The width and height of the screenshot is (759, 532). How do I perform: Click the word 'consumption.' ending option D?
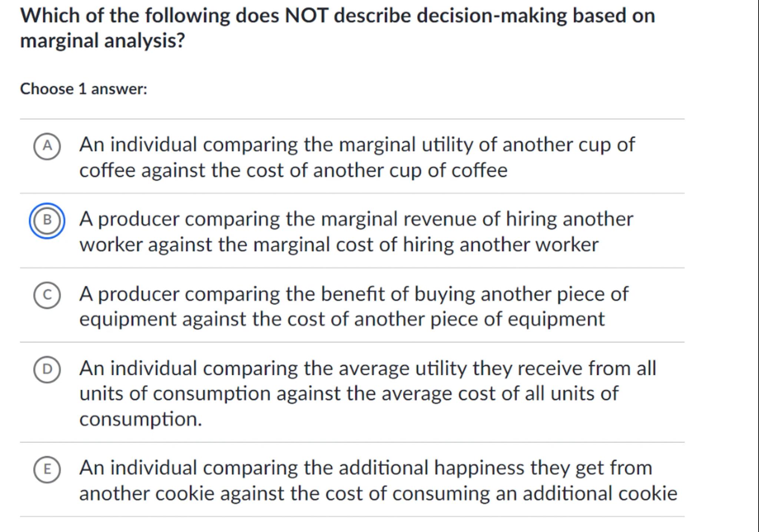141,419
